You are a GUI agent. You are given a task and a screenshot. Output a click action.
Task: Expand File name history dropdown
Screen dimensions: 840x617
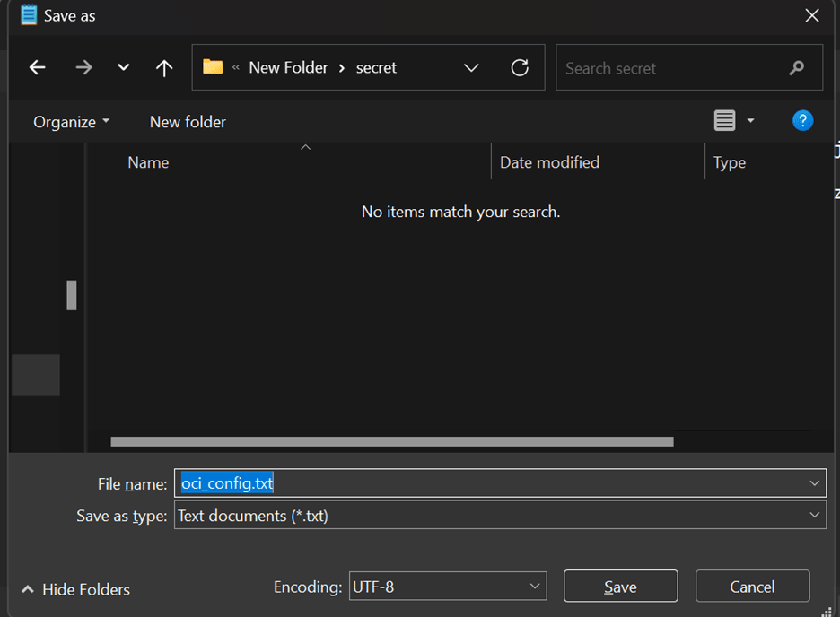click(814, 483)
